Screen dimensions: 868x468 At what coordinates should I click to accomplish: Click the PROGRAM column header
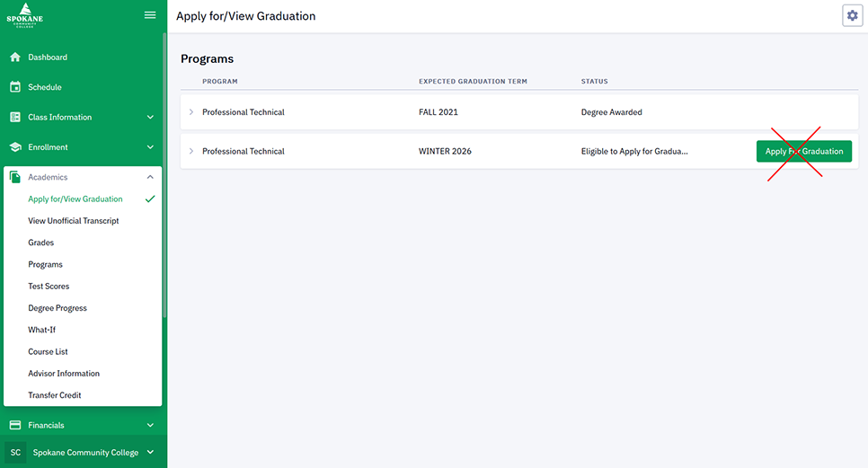tap(220, 82)
